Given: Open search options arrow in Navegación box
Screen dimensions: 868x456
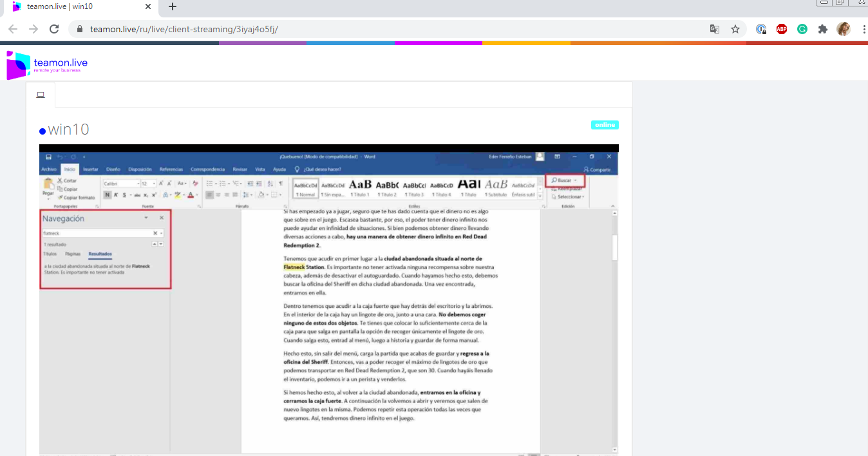Looking at the screenshot, I should (161, 233).
